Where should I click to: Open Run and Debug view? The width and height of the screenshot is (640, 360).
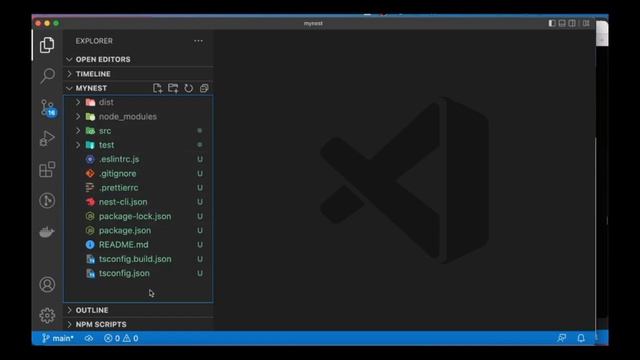coord(47,138)
